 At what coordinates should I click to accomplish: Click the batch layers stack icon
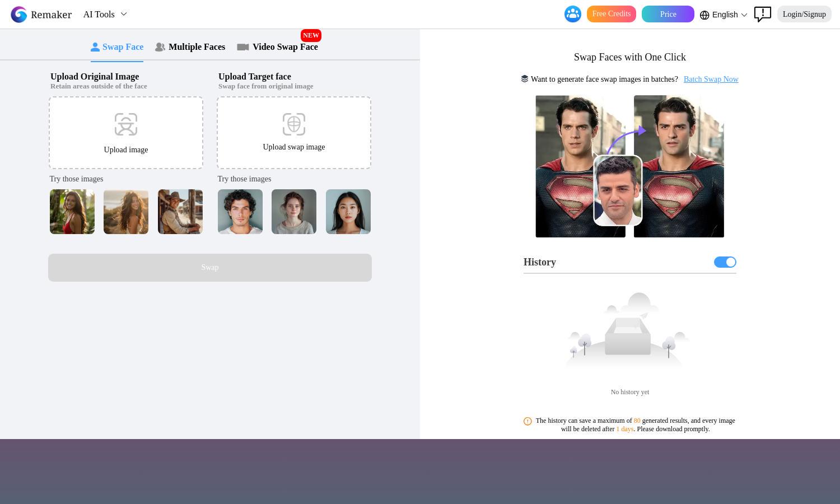pyautogui.click(x=525, y=79)
